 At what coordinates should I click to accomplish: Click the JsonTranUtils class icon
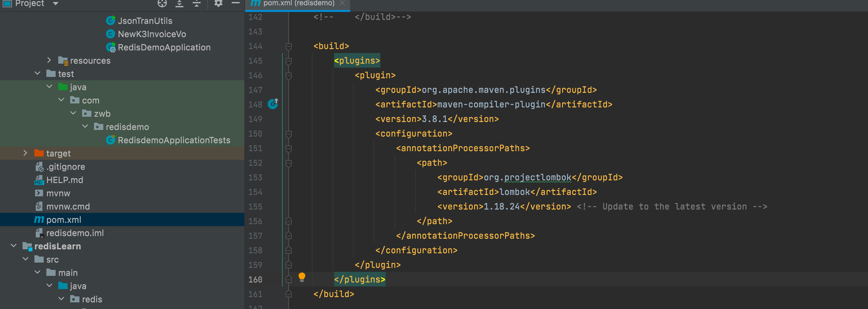point(111,21)
